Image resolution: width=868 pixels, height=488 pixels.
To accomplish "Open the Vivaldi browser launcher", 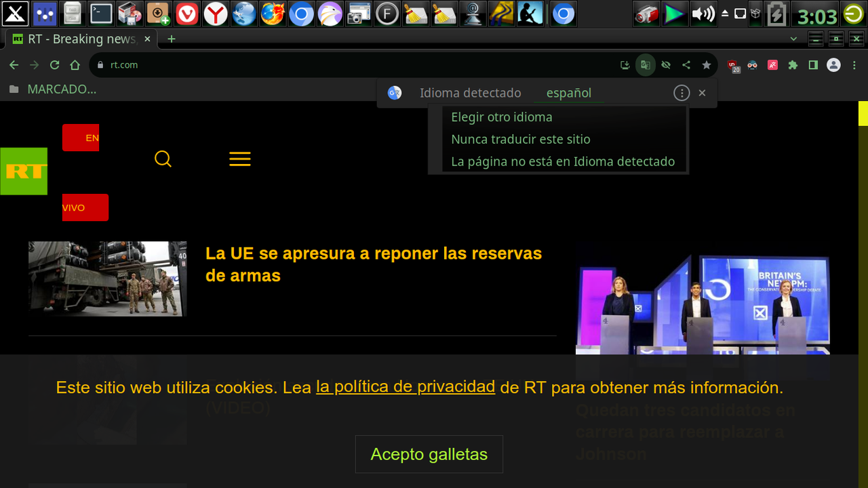I will click(x=187, y=14).
